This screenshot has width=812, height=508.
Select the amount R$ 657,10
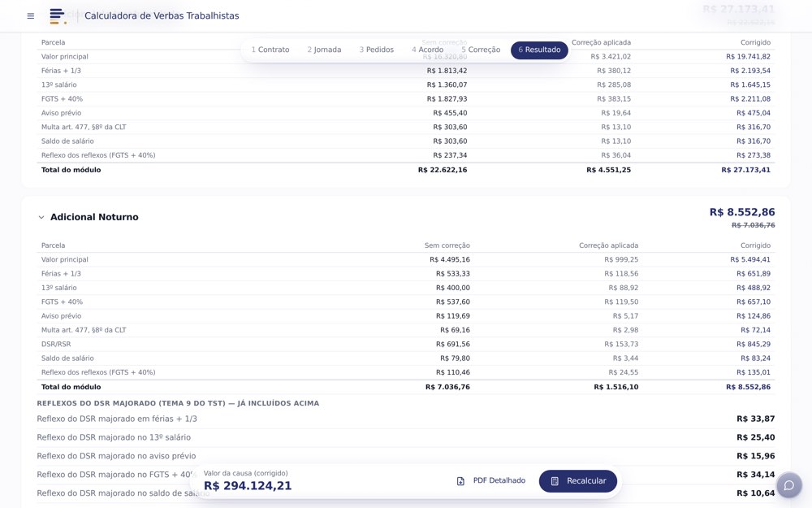[x=754, y=302]
